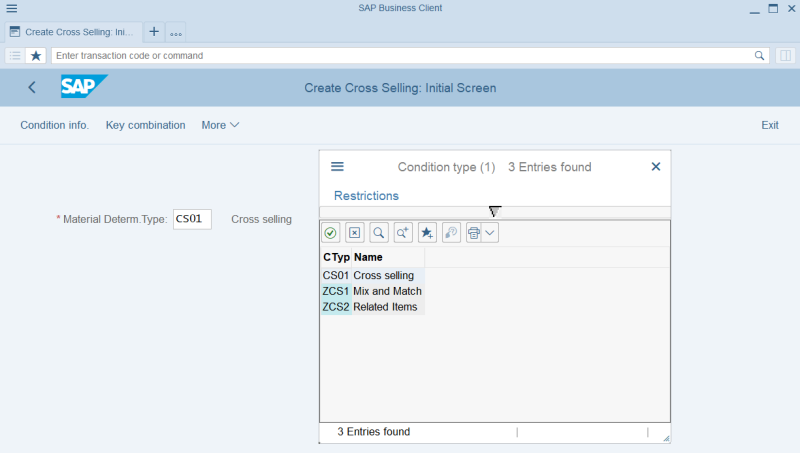This screenshot has width=800, height=453.
Task: Open the More menu dropdown
Action: coord(220,125)
